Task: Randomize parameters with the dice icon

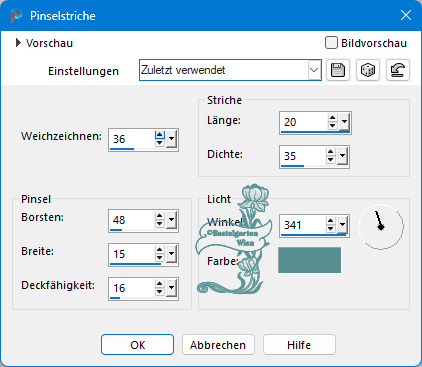Action: [x=368, y=70]
